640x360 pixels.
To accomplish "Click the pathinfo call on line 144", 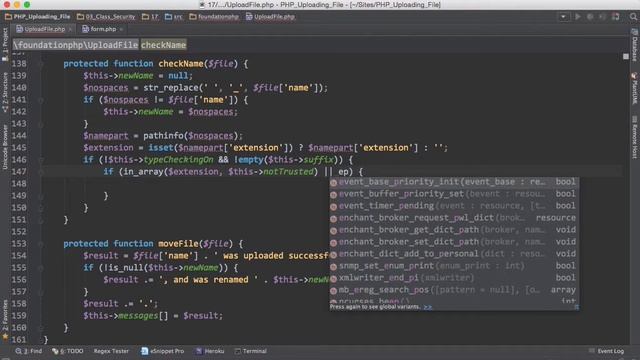I will tap(163, 136).
